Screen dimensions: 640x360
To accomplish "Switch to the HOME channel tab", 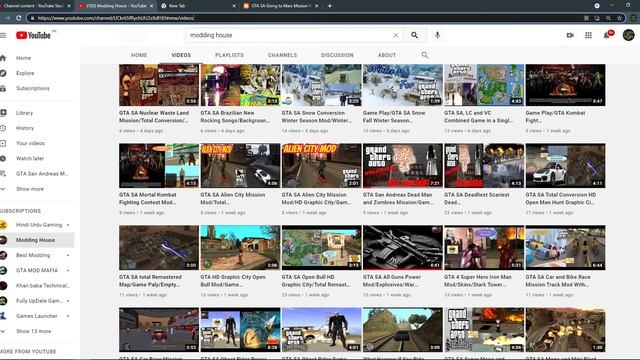I will click(x=139, y=55).
